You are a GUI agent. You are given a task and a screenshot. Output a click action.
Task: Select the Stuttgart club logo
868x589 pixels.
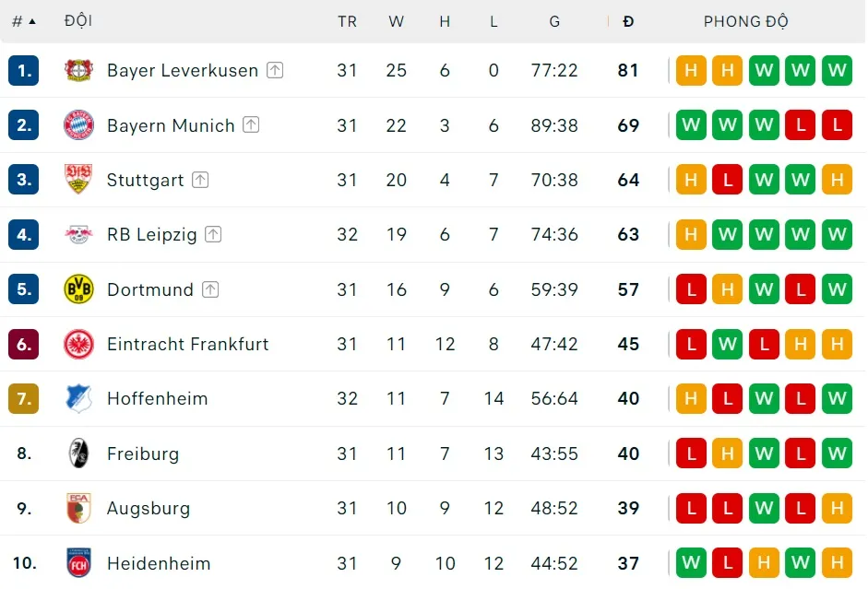[78, 180]
